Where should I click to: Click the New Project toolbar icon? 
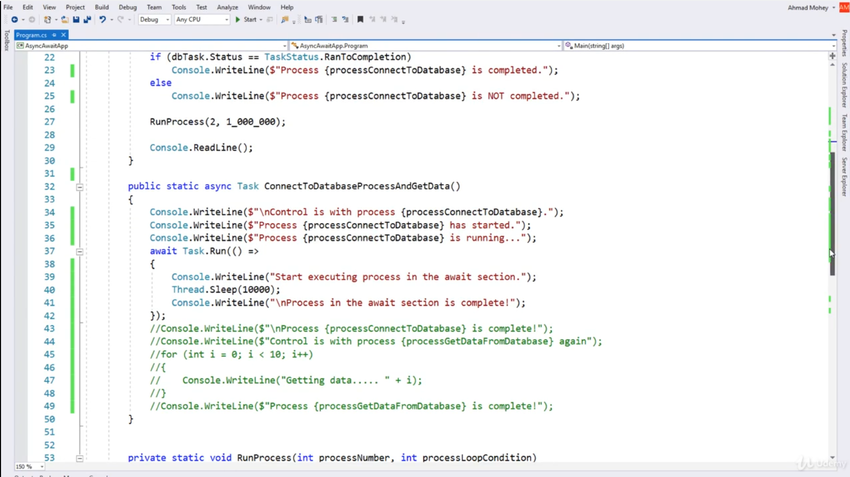pos(48,20)
